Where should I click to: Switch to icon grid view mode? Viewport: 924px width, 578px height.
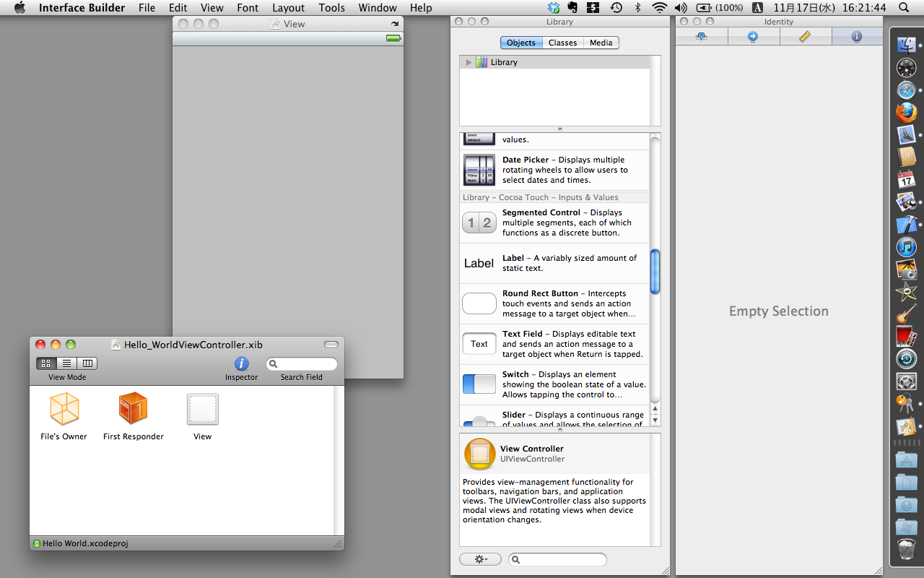[46, 363]
